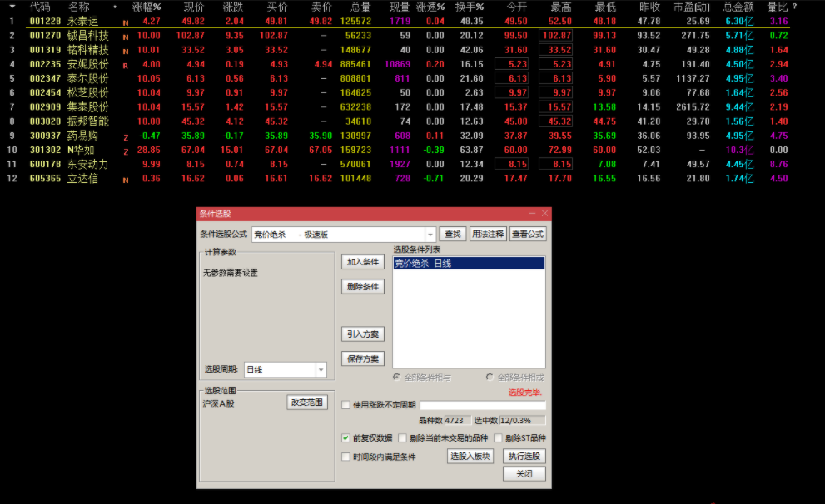The height and width of the screenshot is (504, 825).
Task: Click the Z marker beside 药易购
Action: 126,136
